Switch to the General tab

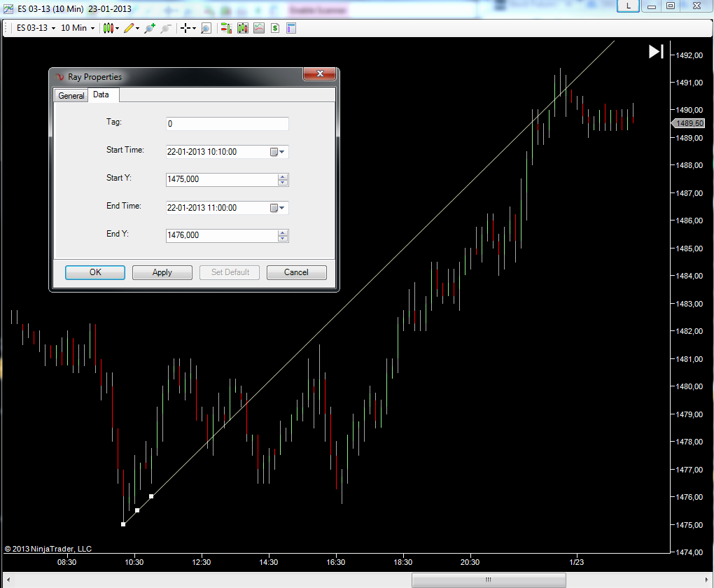[x=71, y=96]
